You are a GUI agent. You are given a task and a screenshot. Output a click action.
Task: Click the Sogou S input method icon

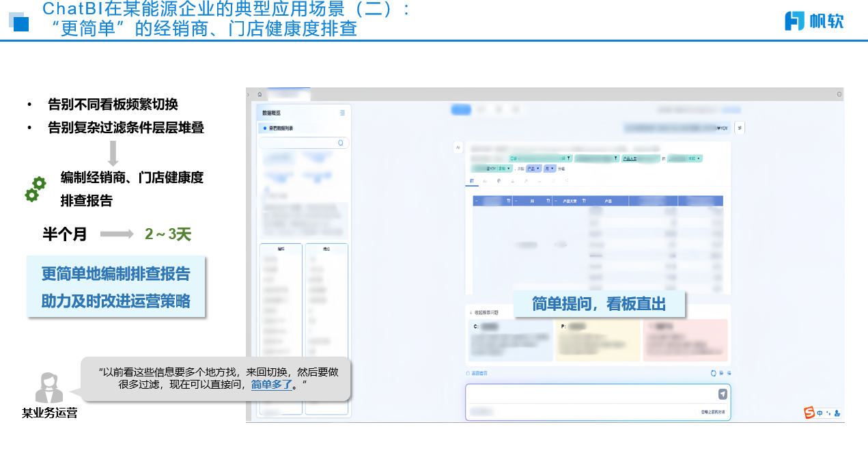(x=809, y=413)
